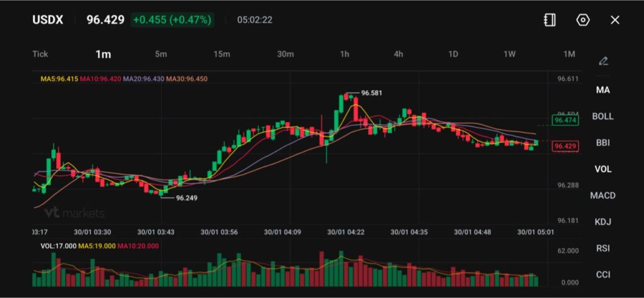644x298 pixels.
Task: Close the USDX chart view
Action: pos(615,20)
